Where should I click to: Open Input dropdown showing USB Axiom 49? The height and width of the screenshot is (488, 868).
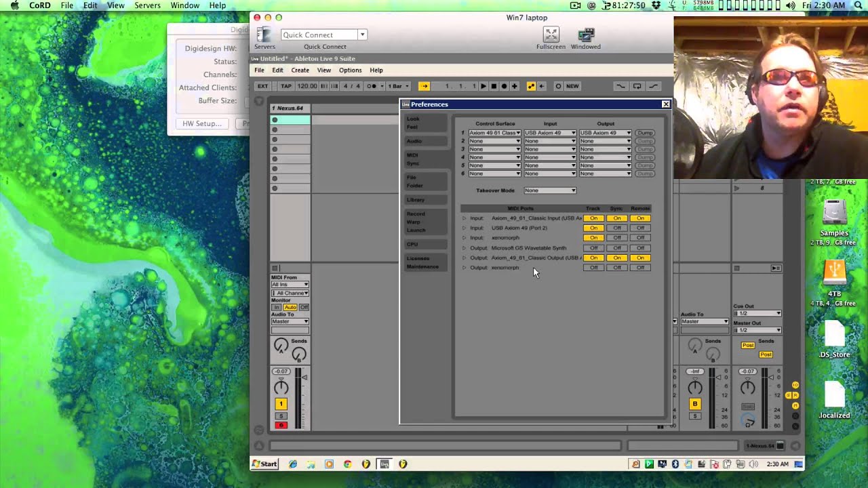550,133
